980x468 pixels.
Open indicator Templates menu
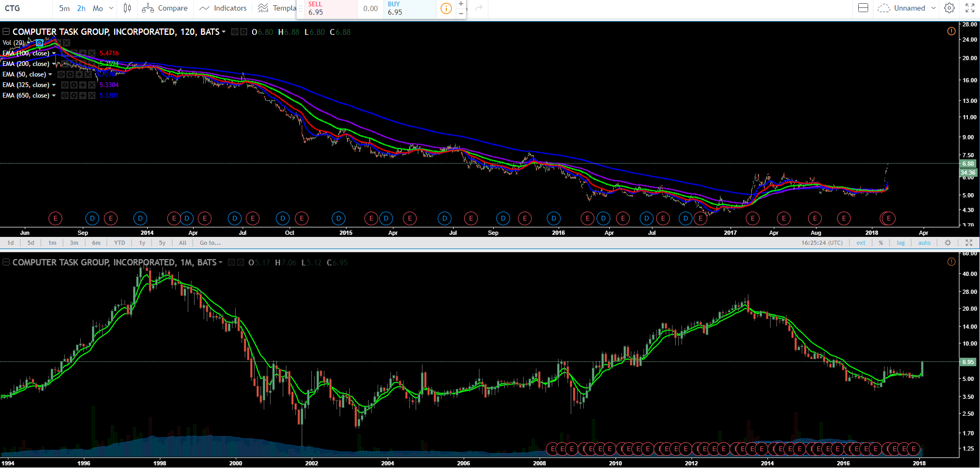tap(276, 8)
